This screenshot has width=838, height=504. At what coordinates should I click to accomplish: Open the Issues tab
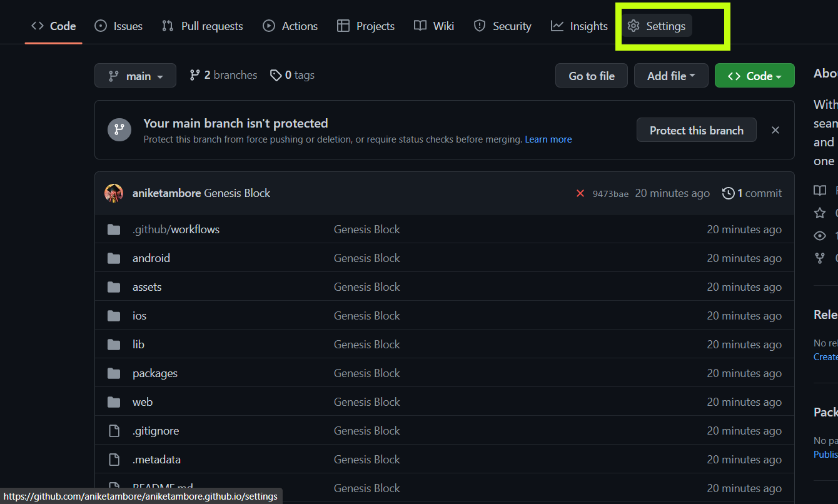pyautogui.click(x=118, y=26)
